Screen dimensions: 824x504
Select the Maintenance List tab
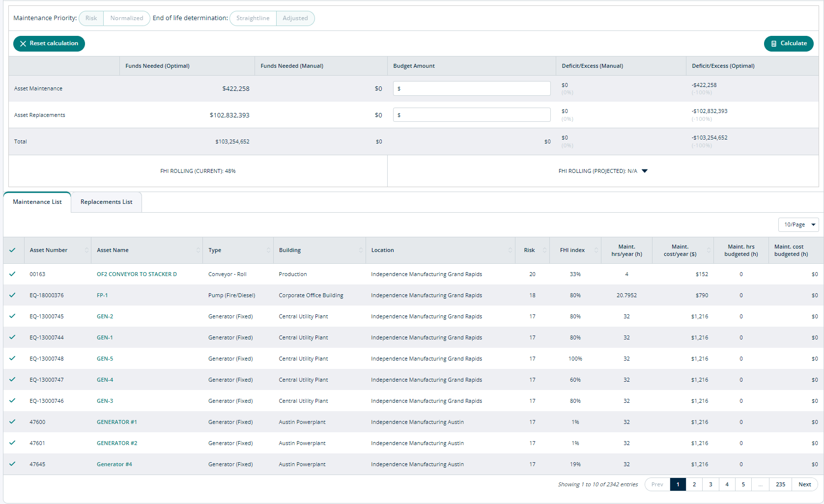click(37, 202)
